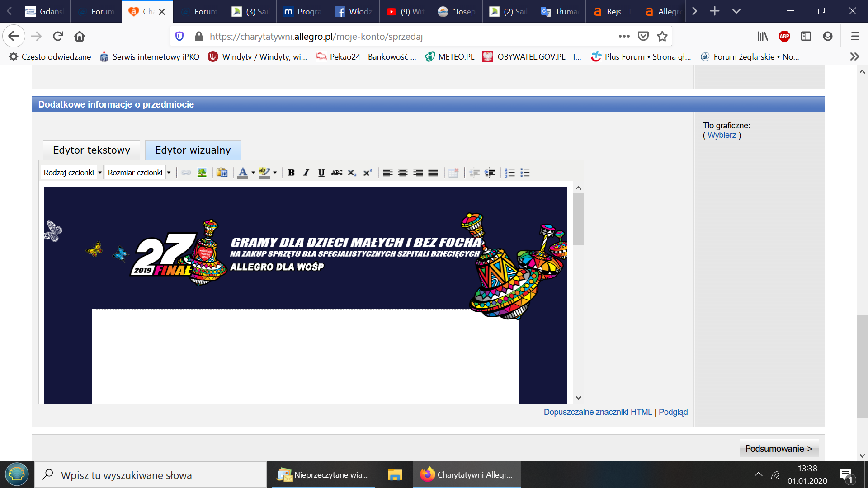
Task: Click the disabled table icon in the toolbar
Action: (454, 173)
